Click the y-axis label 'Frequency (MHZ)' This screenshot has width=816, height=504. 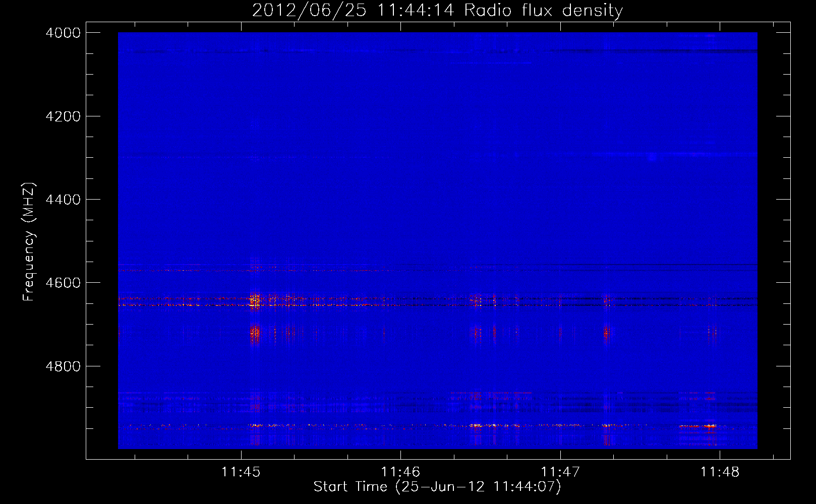[x=29, y=242]
